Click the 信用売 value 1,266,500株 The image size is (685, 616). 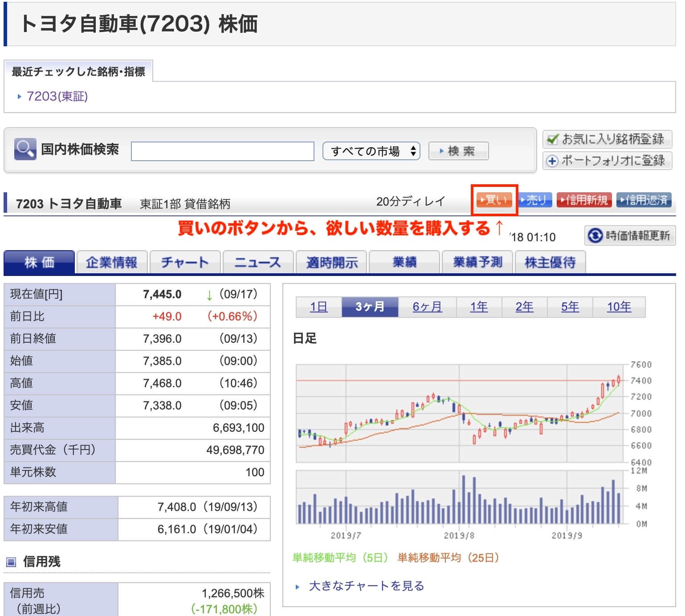[x=233, y=593]
